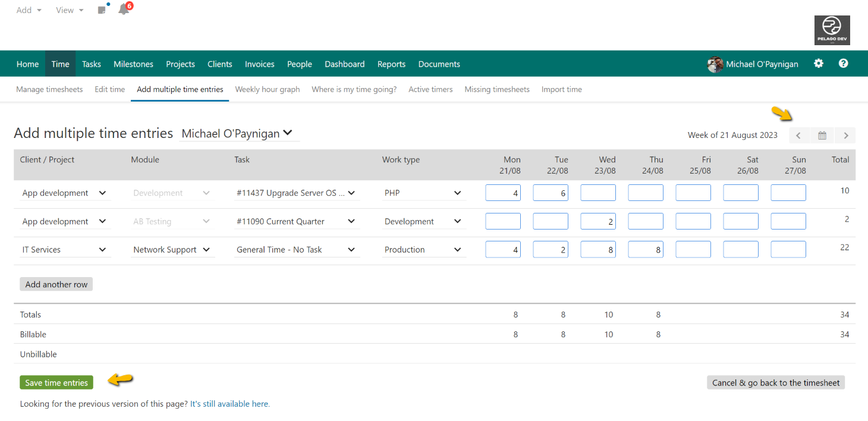Open the Michael O'Paynigan user selector dropdown
This screenshot has width=868, height=421.
pyautogui.click(x=239, y=133)
